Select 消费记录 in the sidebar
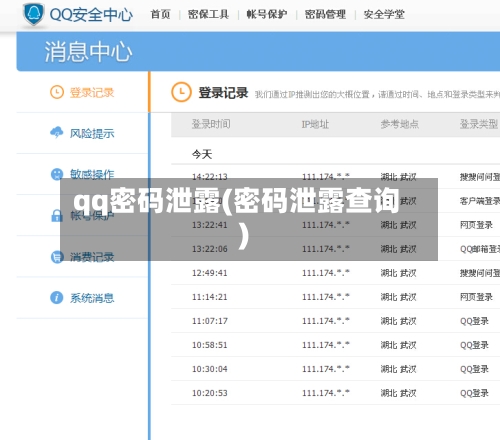Image resolution: width=500 pixels, height=440 pixels. point(92,257)
